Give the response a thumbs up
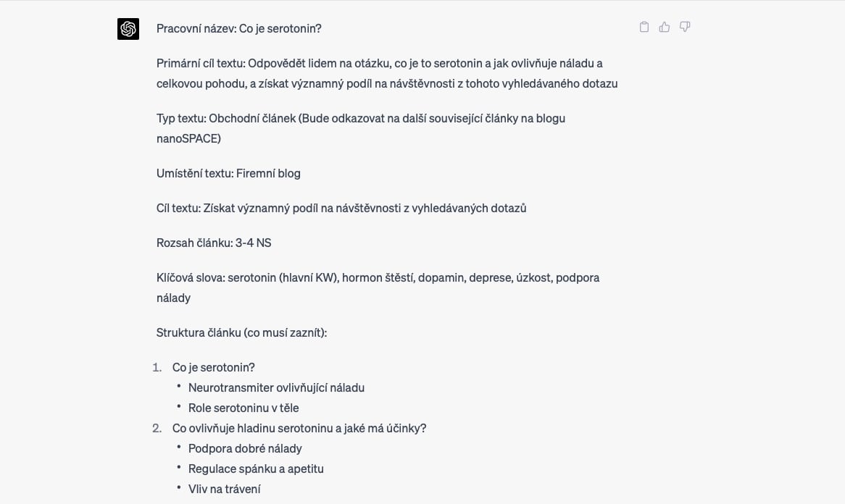 (x=665, y=28)
